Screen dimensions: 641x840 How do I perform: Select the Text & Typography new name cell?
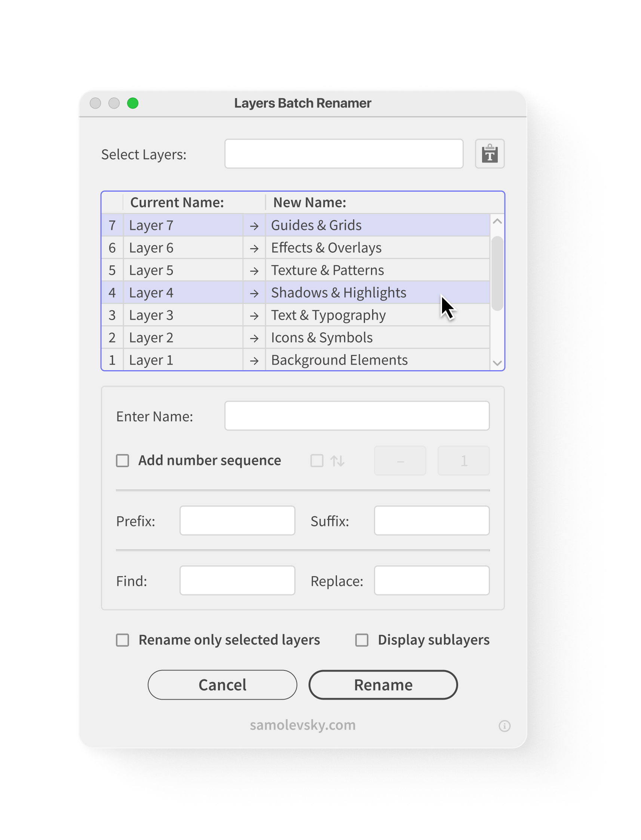[377, 316]
